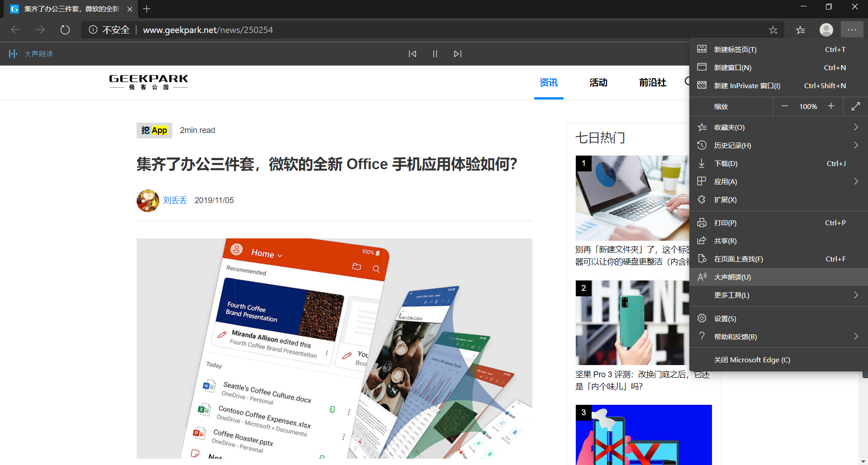This screenshot has height=465, width=868.
Task: Click the browser forward arrow
Action: pyautogui.click(x=40, y=30)
